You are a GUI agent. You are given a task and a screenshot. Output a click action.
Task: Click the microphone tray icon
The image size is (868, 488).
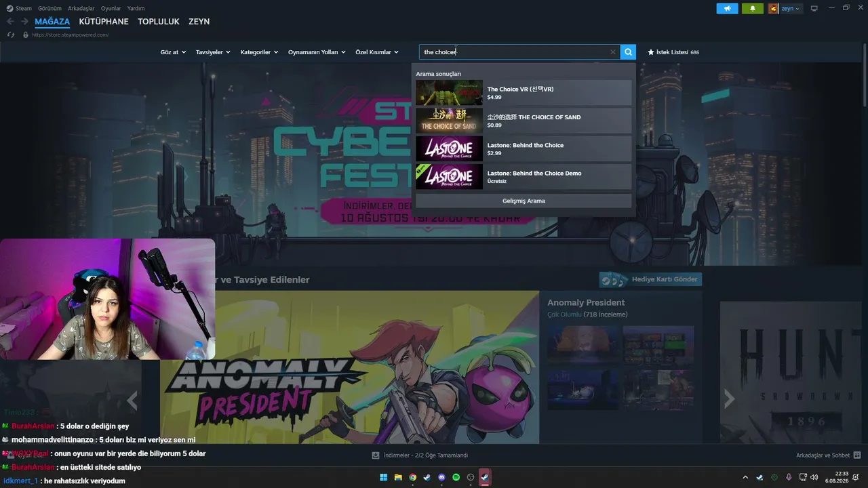coord(789,477)
